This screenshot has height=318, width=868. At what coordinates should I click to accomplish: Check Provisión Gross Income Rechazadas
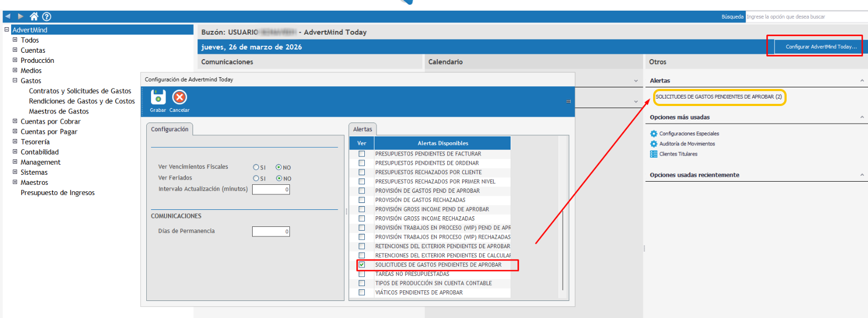[x=362, y=218]
